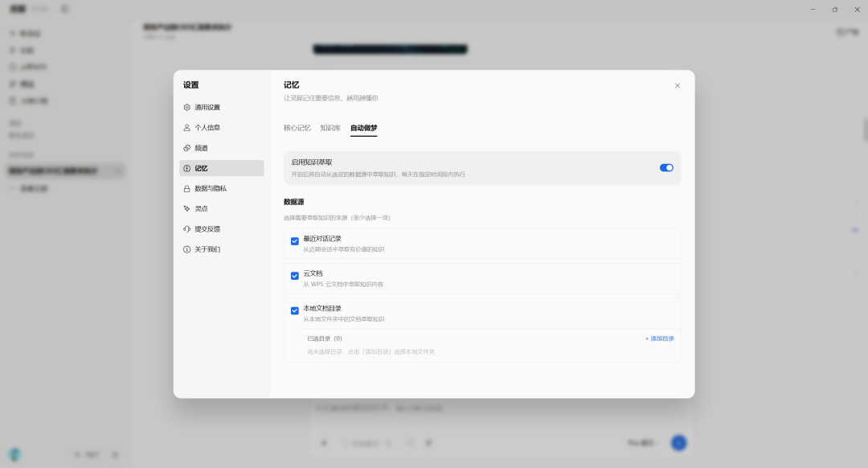Image resolution: width=868 pixels, height=468 pixels.
Task: Click 添加目录 link
Action: [x=659, y=339]
